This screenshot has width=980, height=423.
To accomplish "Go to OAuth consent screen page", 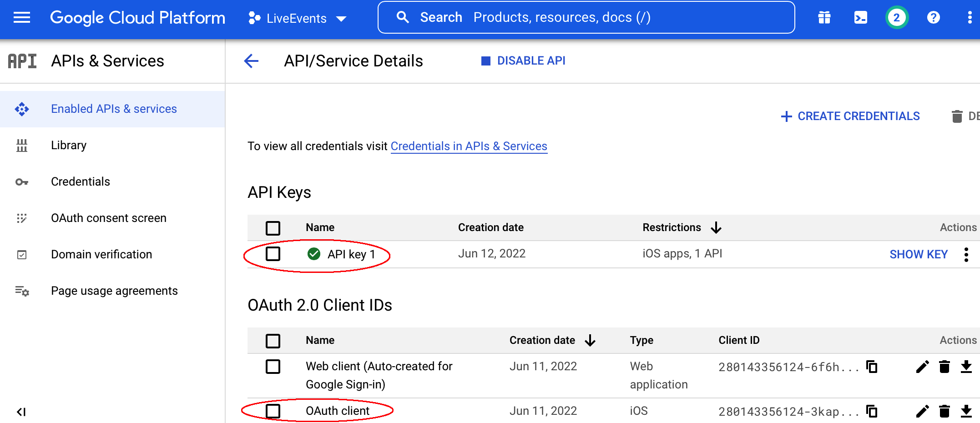I will coord(108,218).
